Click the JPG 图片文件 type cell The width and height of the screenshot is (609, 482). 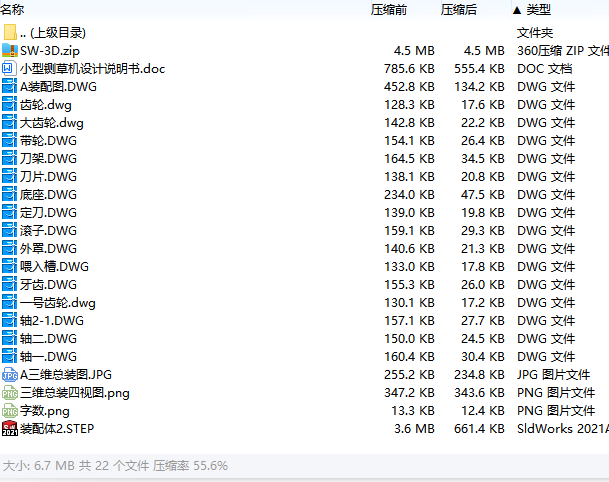pos(553,374)
